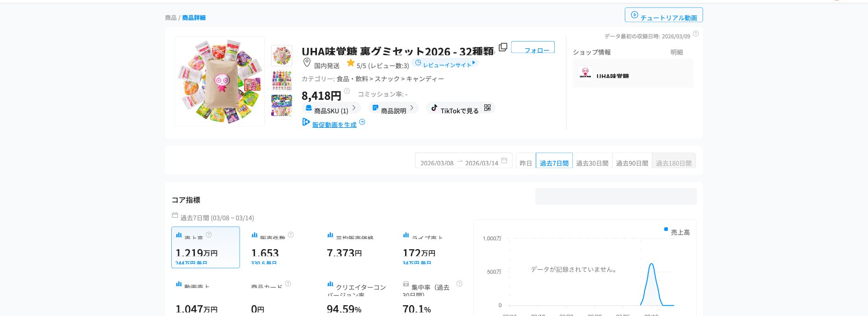Image resolution: width=868 pixels, height=316 pixels.
Task: Open the チュートリアル動画 button
Action: click(x=664, y=15)
